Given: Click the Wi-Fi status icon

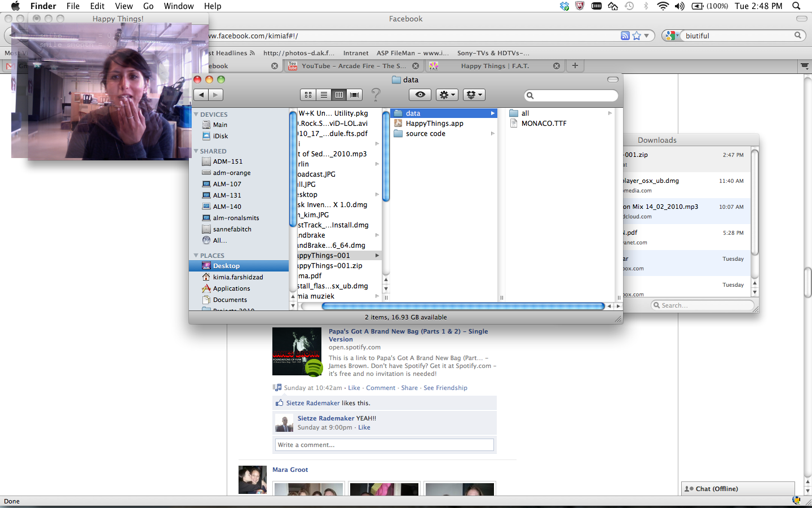Looking at the screenshot, I should 663,6.
